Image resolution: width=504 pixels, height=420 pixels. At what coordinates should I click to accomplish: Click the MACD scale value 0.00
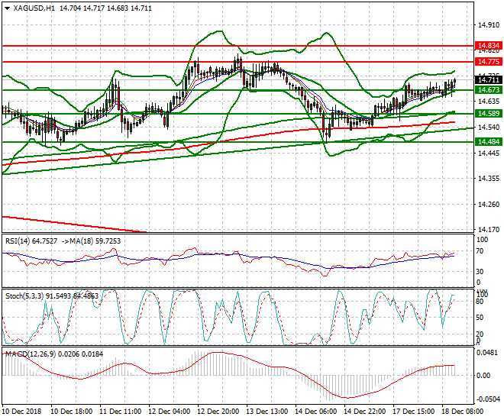[x=483, y=376]
